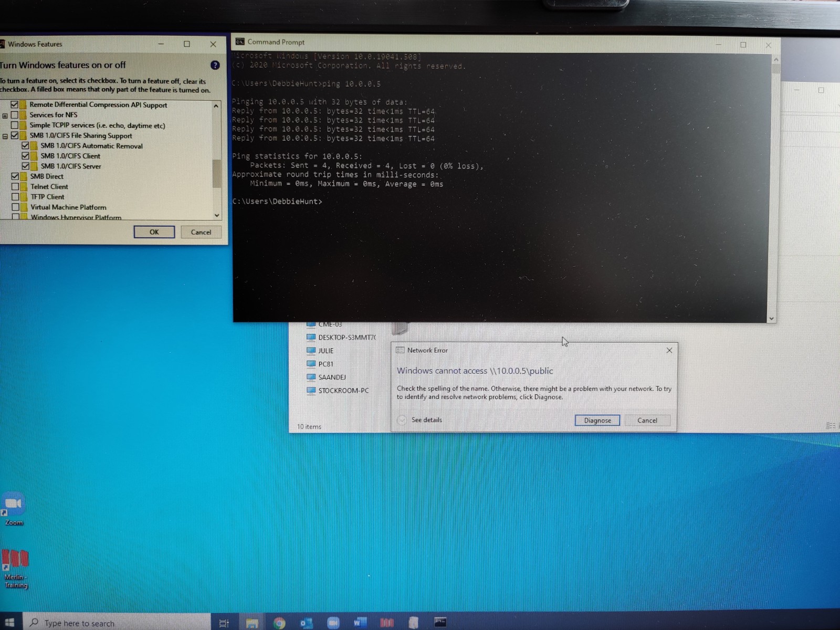This screenshot has width=840, height=630.
Task: Open Microsoft Word from the taskbar
Action: [360, 623]
